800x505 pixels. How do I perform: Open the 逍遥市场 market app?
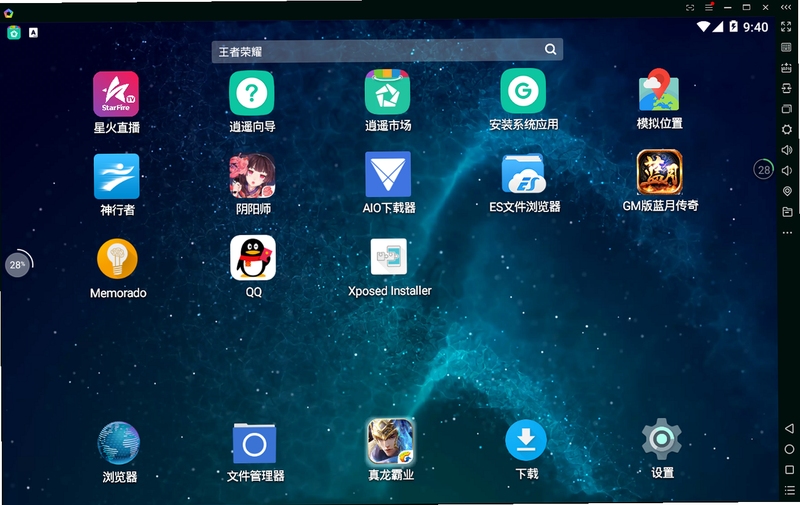(x=387, y=92)
